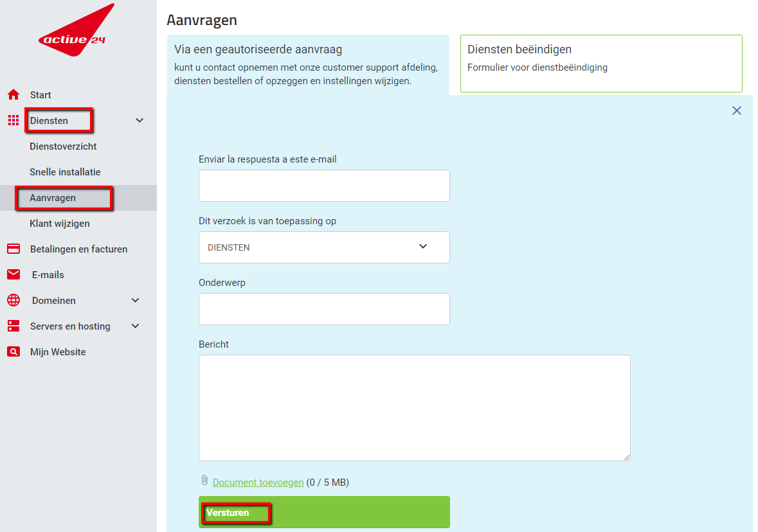Click the Bericht label
This screenshot has width=758, height=532.
213,344
